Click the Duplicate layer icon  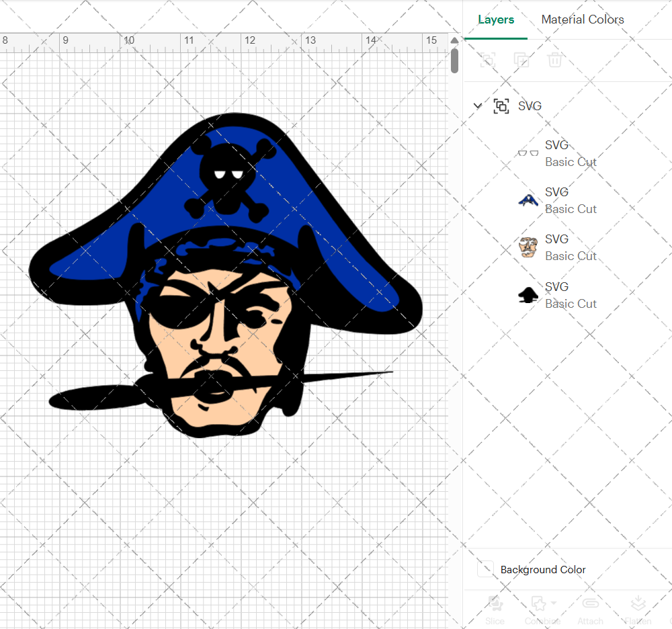(x=521, y=60)
